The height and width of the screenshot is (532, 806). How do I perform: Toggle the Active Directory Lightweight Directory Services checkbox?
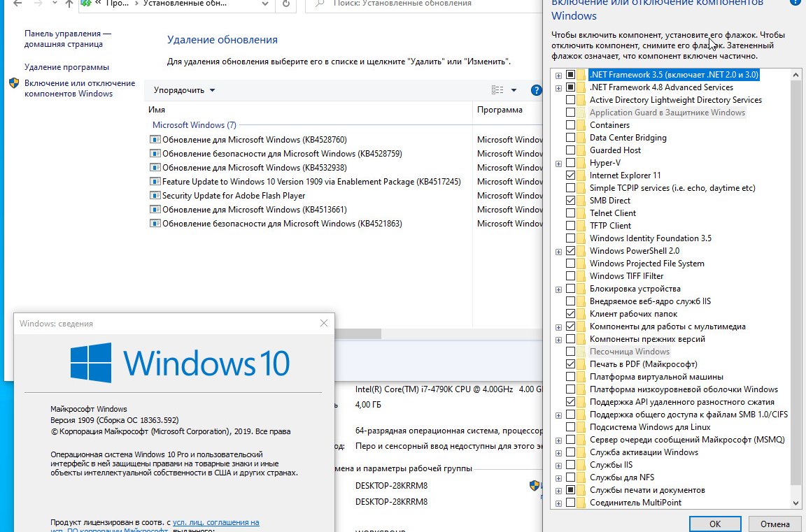coord(571,100)
